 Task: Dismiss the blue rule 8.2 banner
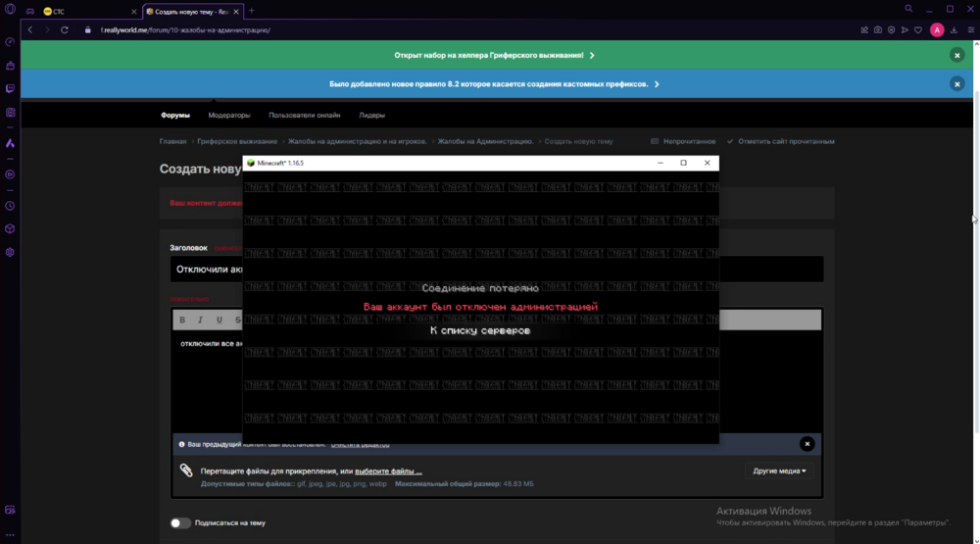956,83
